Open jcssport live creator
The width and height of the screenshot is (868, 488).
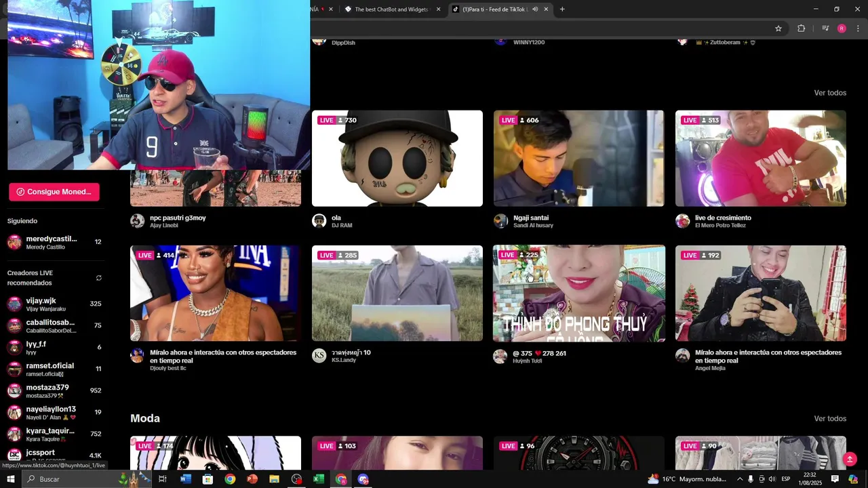[54, 455]
